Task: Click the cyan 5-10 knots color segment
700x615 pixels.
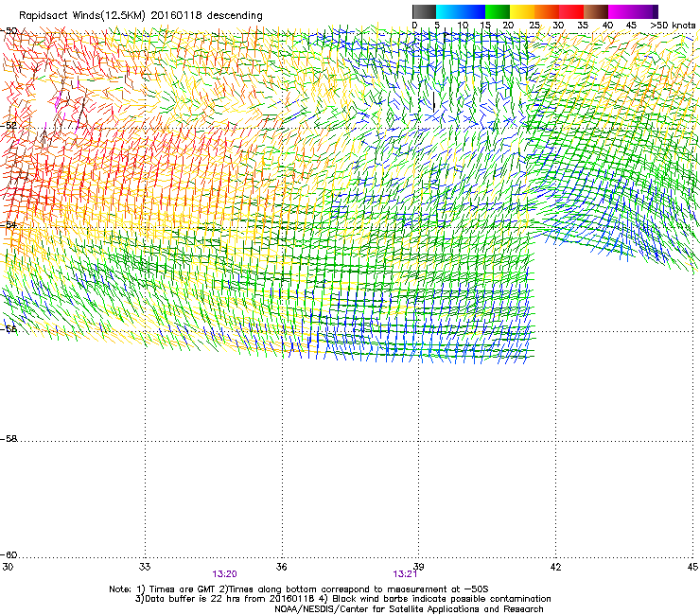Action: (x=448, y=11)
